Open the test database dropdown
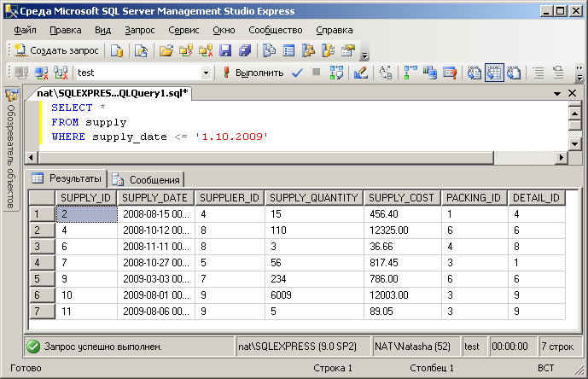This screenshot has width=588, height=379. [206, 73]
